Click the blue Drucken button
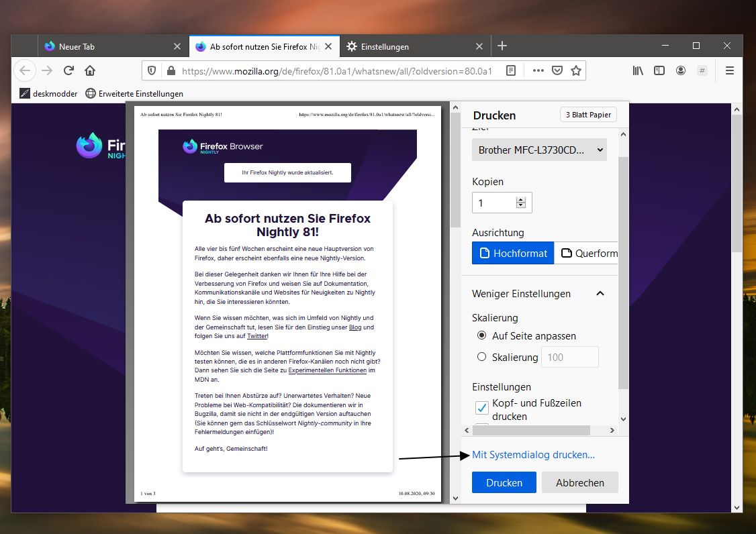 click(x=504, y=482)
